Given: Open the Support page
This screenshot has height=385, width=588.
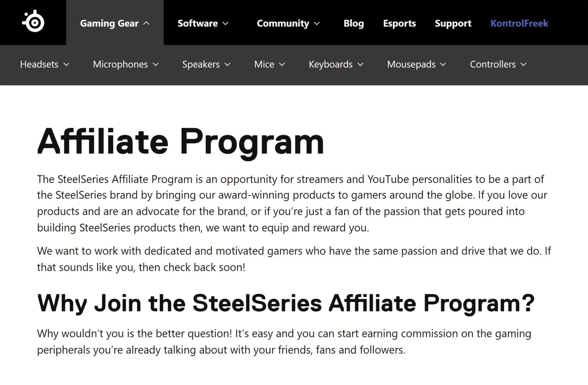Looking at the screenshot, I should [x=453, y=23].
